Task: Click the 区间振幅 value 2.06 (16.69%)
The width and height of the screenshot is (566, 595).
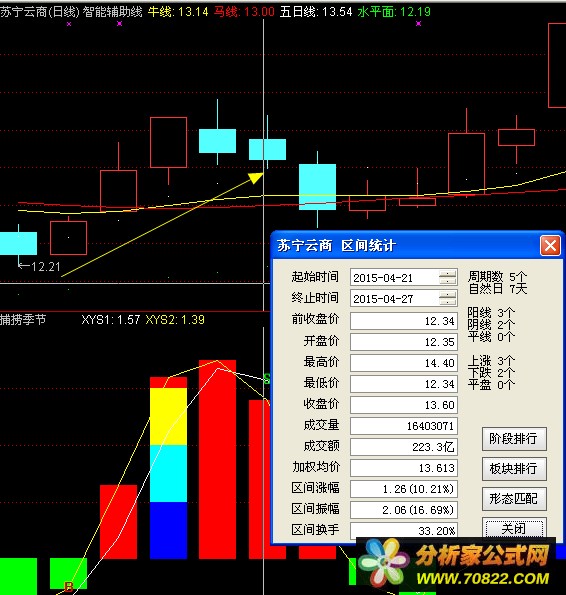Action: 404,510
